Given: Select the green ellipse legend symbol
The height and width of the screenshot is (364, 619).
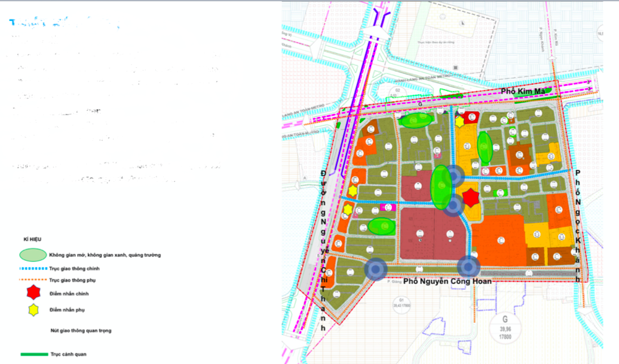Looking at the screenshot, I should pos(33,255).
